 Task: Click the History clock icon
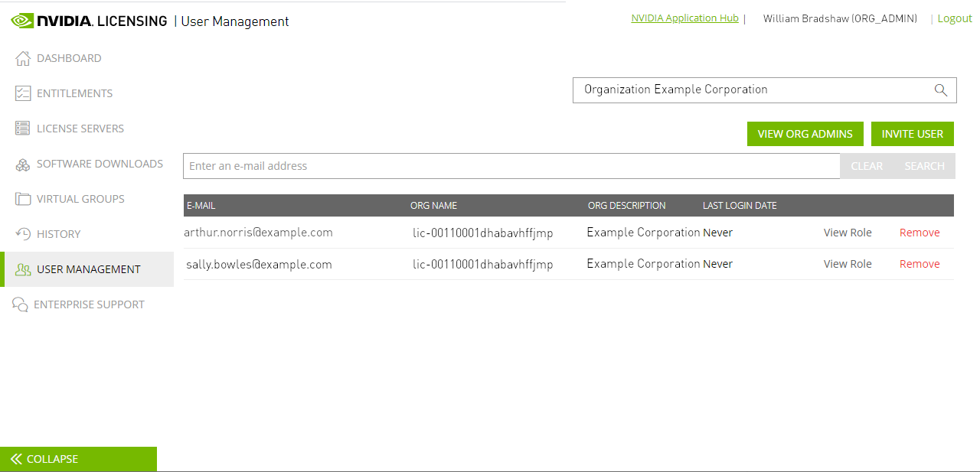[22, 233]
